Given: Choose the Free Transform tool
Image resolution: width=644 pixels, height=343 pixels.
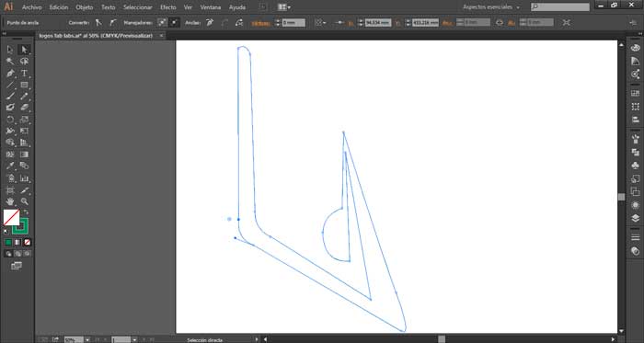Looking at the screenshot, I should pos(24,131).
